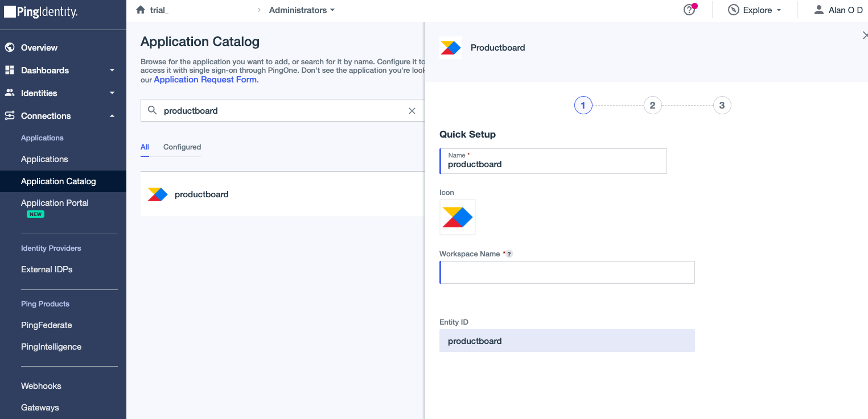Click the Ping Identity logo

click(x=40, y=12)
